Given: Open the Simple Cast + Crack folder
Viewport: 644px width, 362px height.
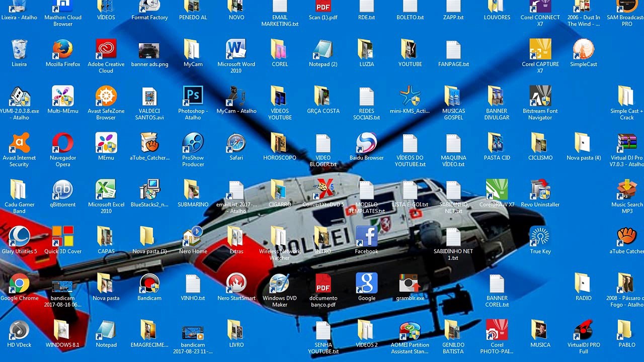Looking at the screenshot, I should (627, 97).
